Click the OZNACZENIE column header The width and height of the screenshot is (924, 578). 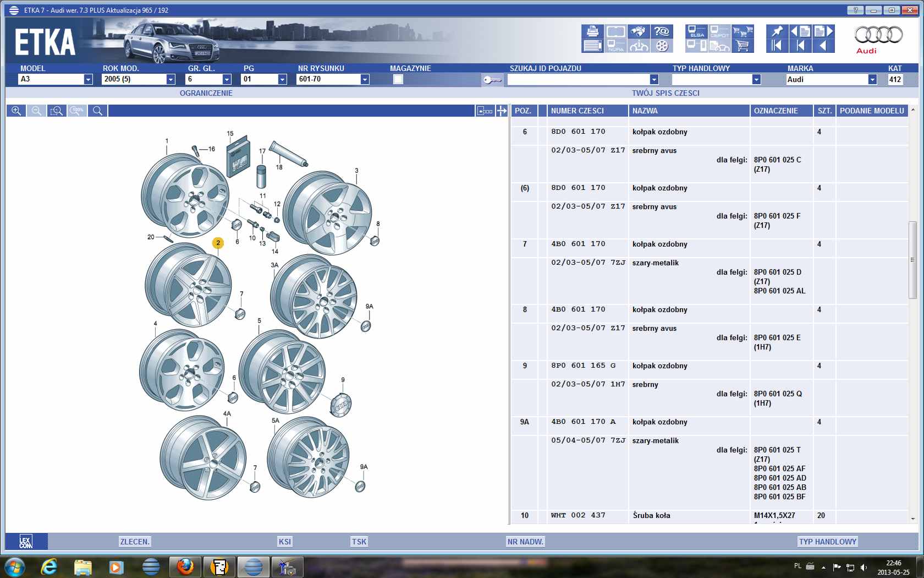pos(782,111)
